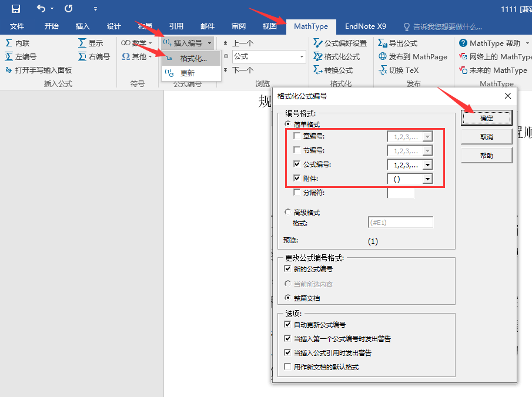
Task: Switch to the 设计 tab
Action: click(113, 26)
